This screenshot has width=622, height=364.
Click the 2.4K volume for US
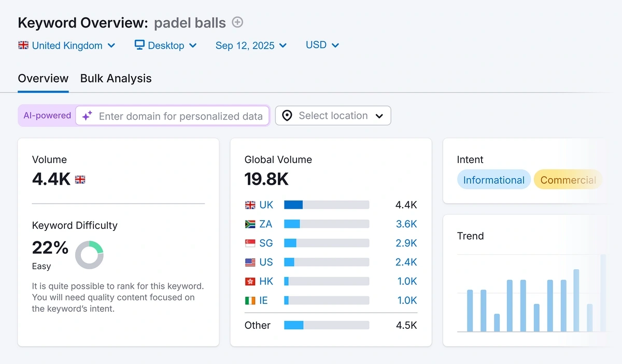point(406,263)
